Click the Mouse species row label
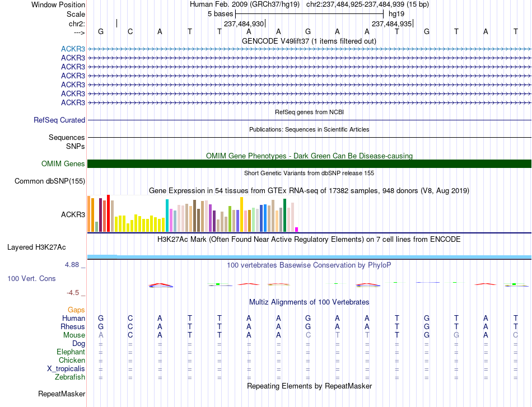The width and height of the screenshot is (532, 407). click(74, 335)
